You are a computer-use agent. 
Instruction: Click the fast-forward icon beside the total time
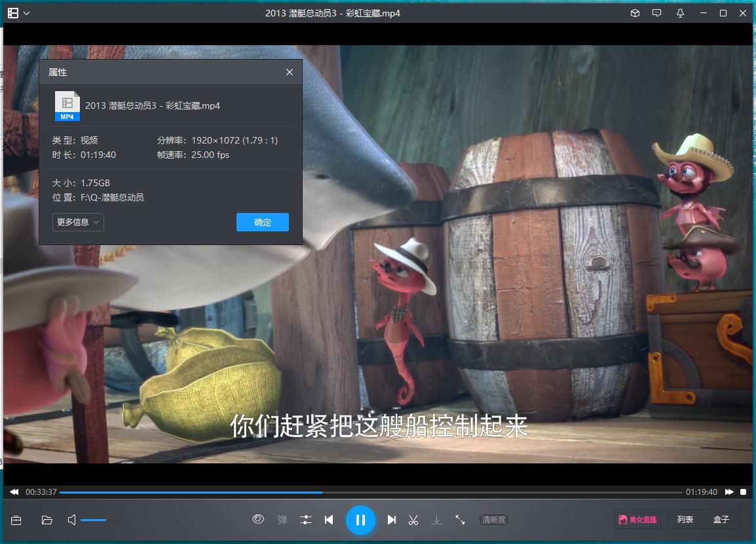pyautogui.click(x=730, y=492)
